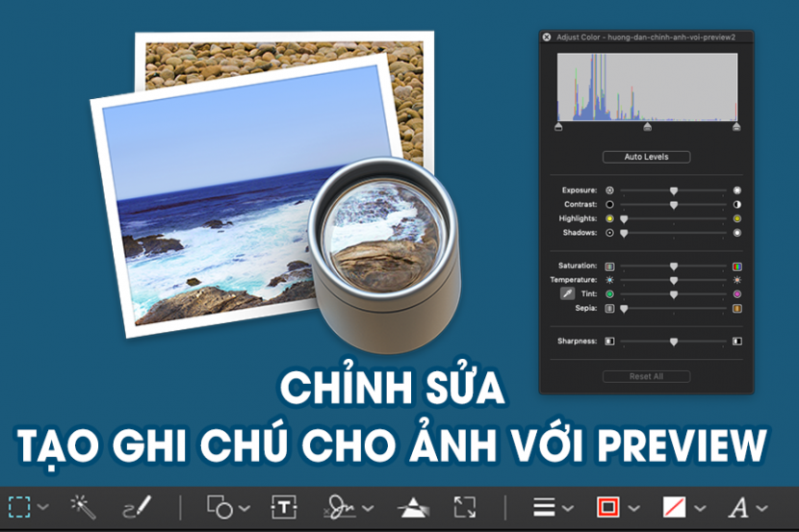
Task: Click the high Exposure icon
Action: [x=736, y=190]
